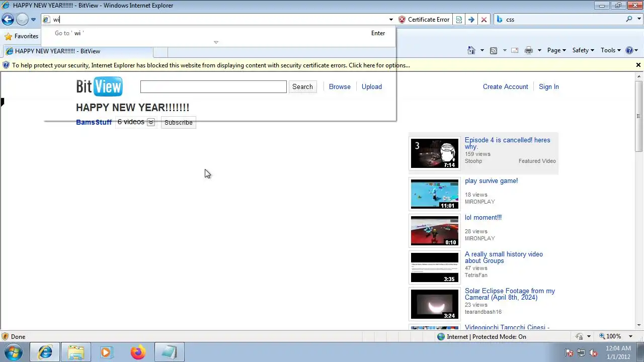Launch Firefox from the taskbar
Screen dimensions: 644x362
pyautogui.click(x=138, y=352)
